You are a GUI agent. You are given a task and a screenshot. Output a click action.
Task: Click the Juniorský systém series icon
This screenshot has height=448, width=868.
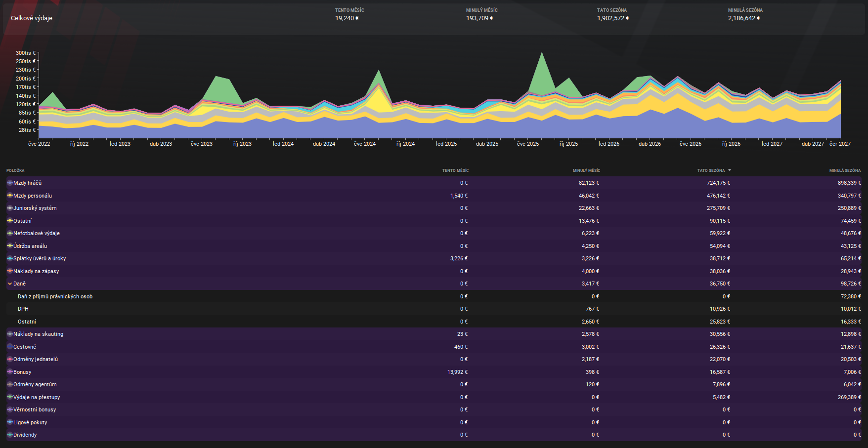tap(10, 208)
